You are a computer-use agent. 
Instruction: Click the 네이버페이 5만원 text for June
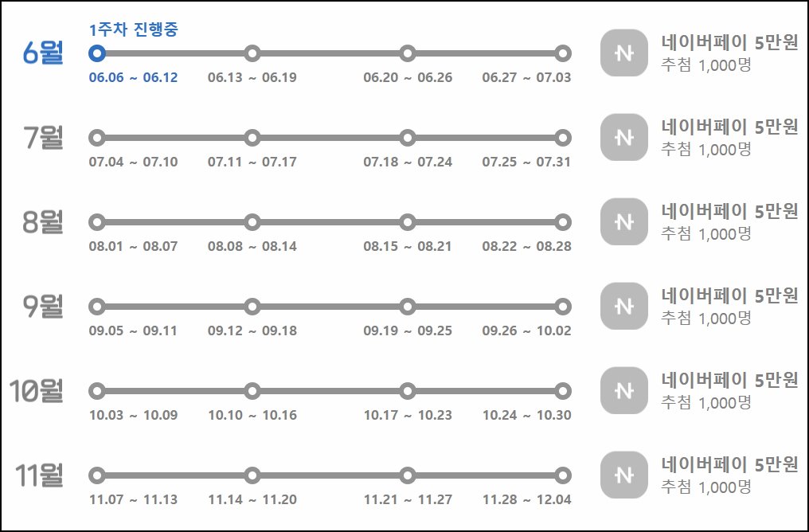pos(728,42)
